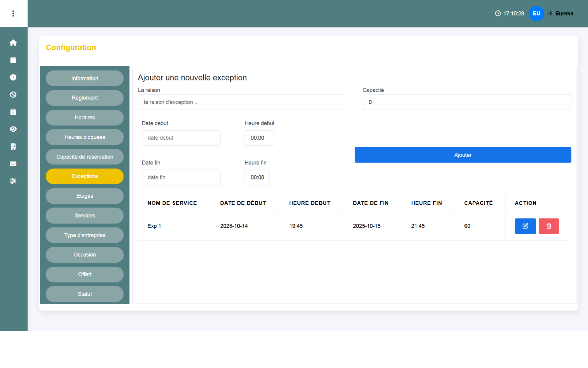Focus the La raison text field
The image size is (588, 368).
(242, 102)
